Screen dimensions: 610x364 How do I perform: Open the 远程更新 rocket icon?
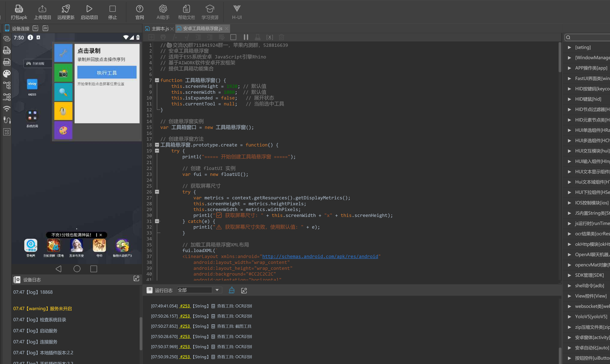click(x=66, y=9)
